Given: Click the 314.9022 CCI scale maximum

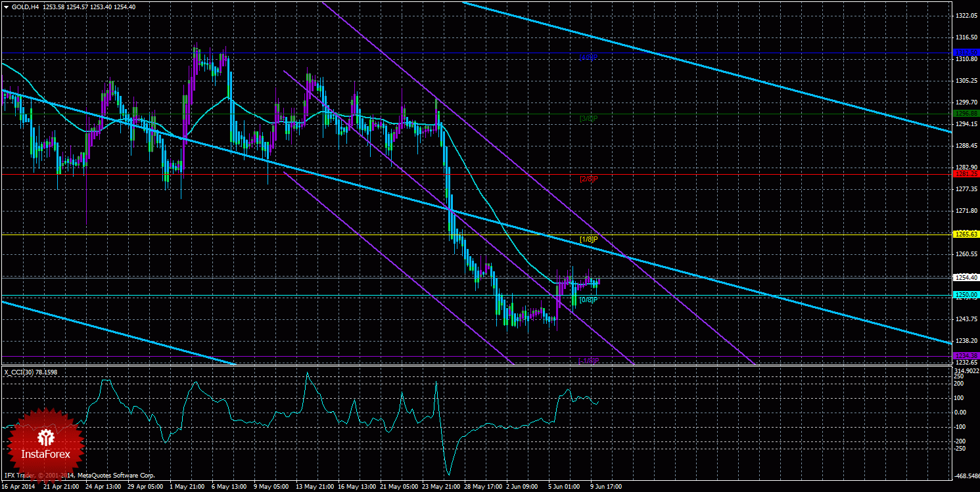Looking at the screenshot, I should coord(967,370).
